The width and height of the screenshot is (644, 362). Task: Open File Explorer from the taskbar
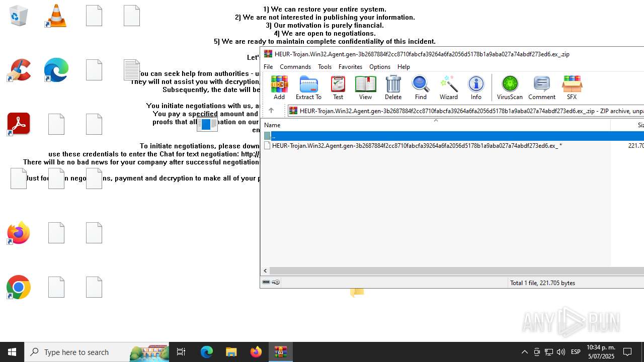point(231,352)
